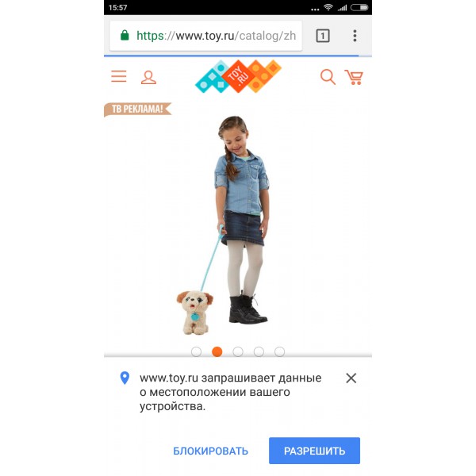Select the third carousel dot
Image resolution: width=476 pixels, height=476 pixels.
click(238, 351)
